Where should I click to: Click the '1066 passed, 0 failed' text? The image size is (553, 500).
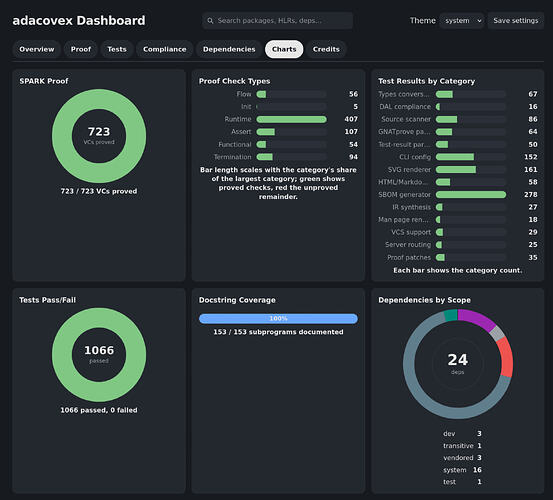(x=99, y=410)
